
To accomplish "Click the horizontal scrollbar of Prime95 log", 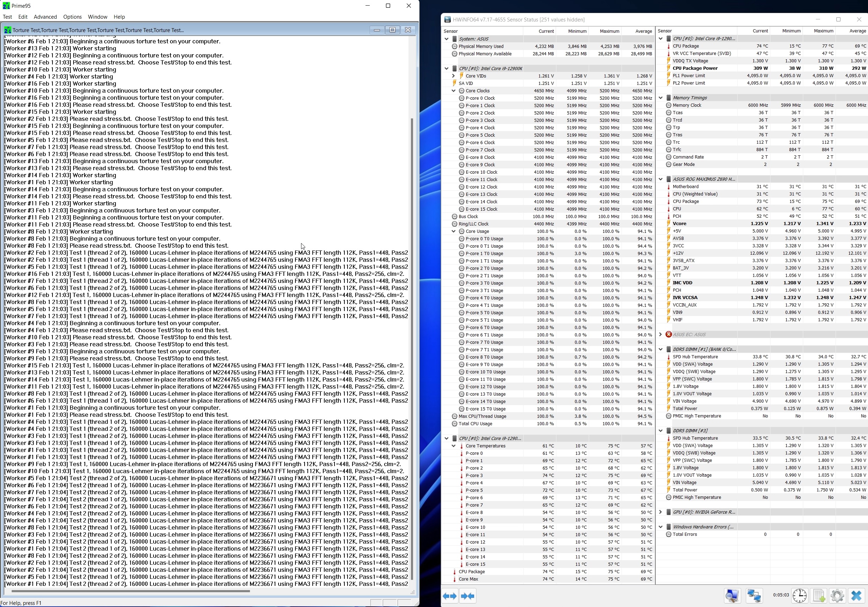I will click(130, 591).
